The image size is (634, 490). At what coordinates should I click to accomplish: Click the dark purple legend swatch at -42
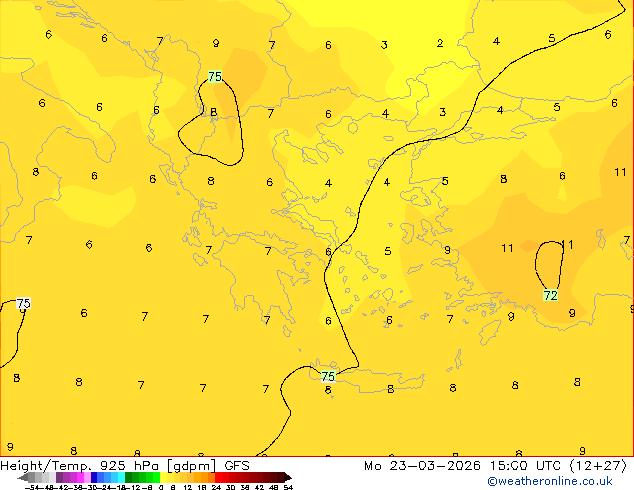pyautogui.click(x=59, y=477)
